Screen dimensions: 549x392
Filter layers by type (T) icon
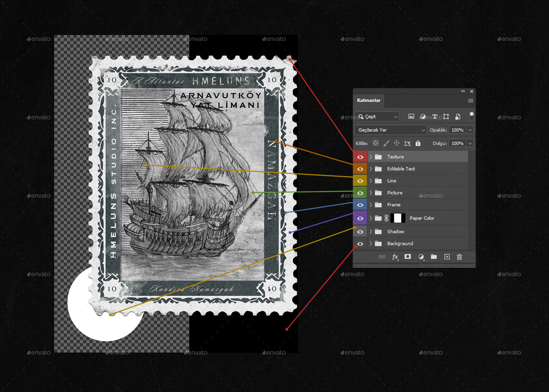(434, 117)
